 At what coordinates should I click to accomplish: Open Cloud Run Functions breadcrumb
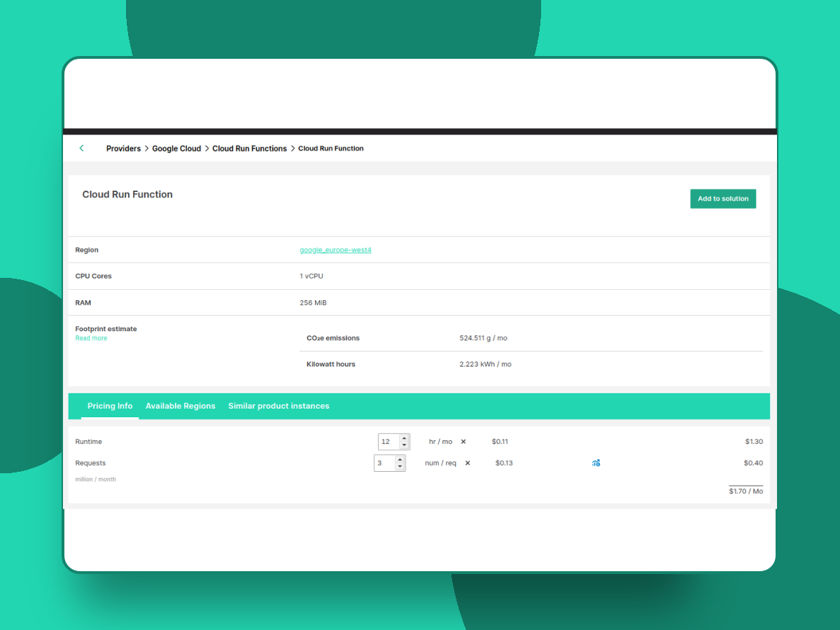tap(250, 148)
